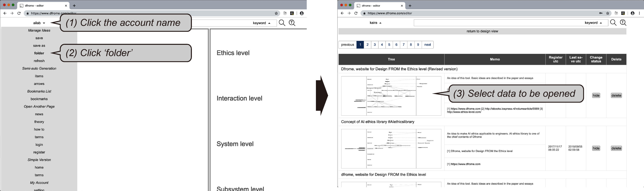Click circled T icon in left editor

(x=292, y=23)
